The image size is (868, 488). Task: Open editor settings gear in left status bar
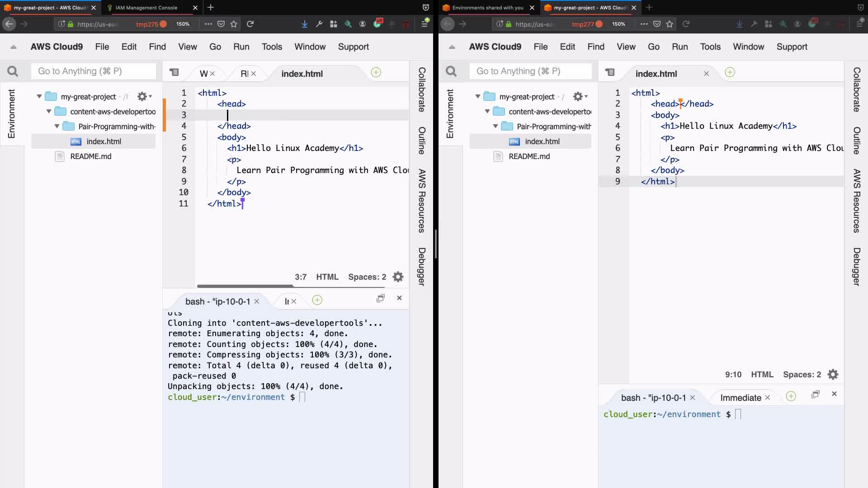coord(398,277)
